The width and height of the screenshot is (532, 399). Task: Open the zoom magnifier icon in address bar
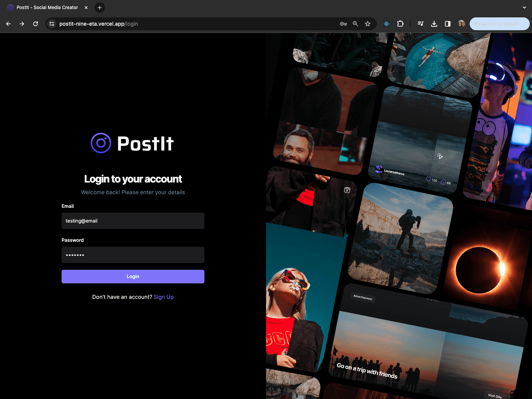pyautogui.click(x=356, y=24)
